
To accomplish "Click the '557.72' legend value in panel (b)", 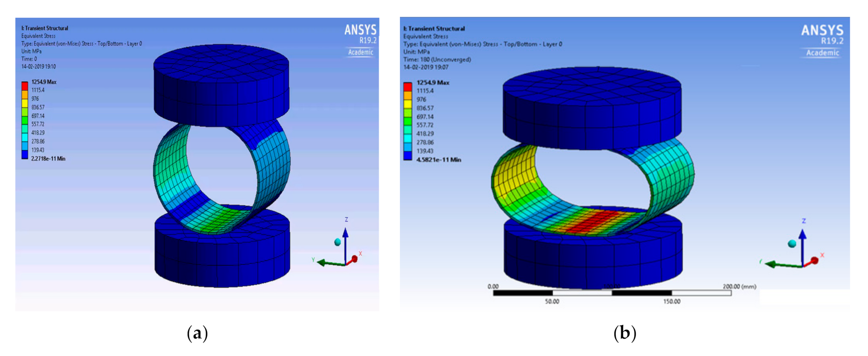I will tap(425, 125).
